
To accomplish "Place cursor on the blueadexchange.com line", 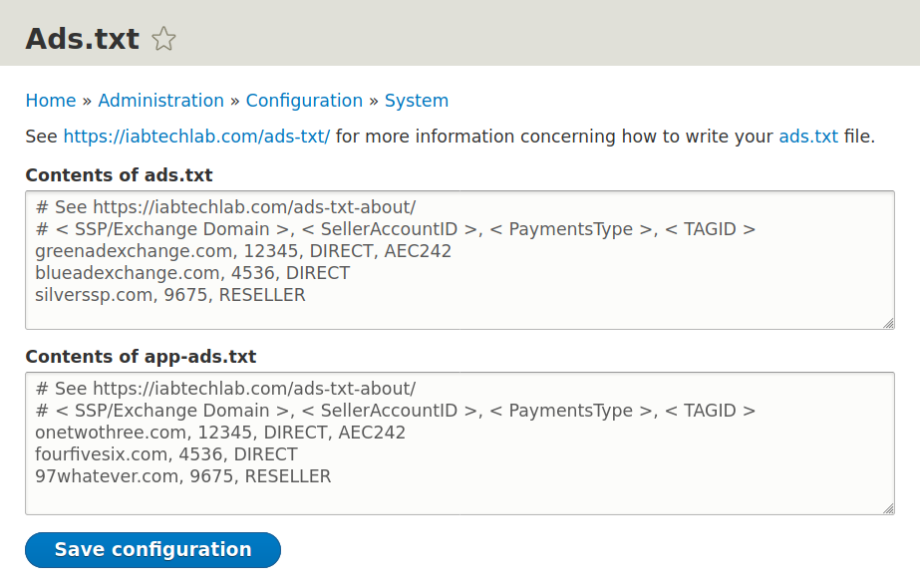I will click(192, 273).
